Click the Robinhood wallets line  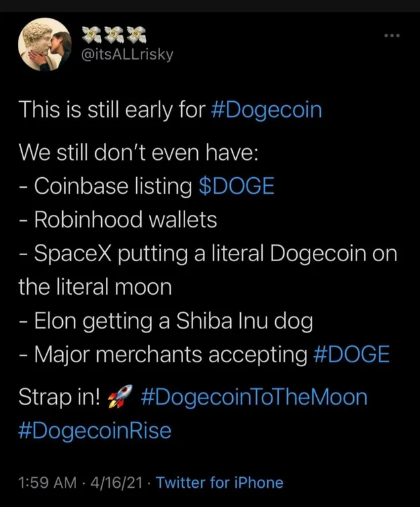pos(118,219)
